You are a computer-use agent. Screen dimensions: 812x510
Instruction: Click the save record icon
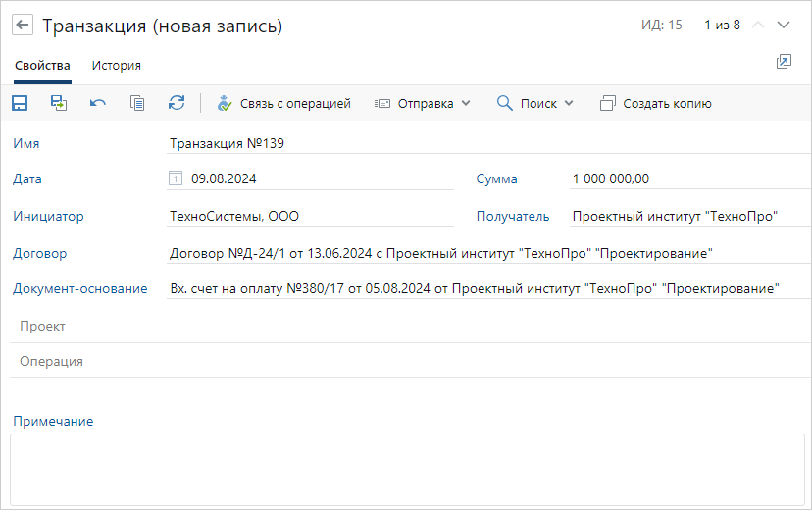[20, 103]
